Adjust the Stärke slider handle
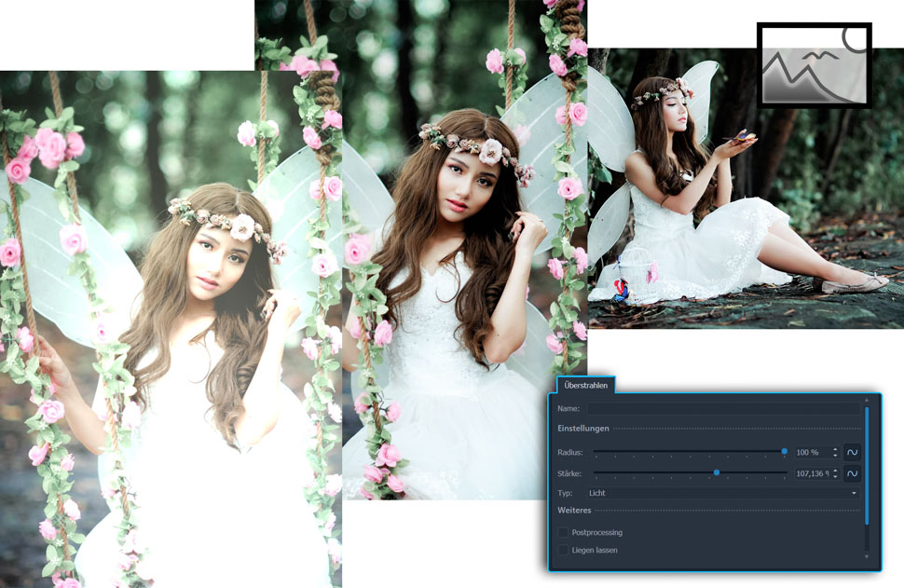 point(717,472)
